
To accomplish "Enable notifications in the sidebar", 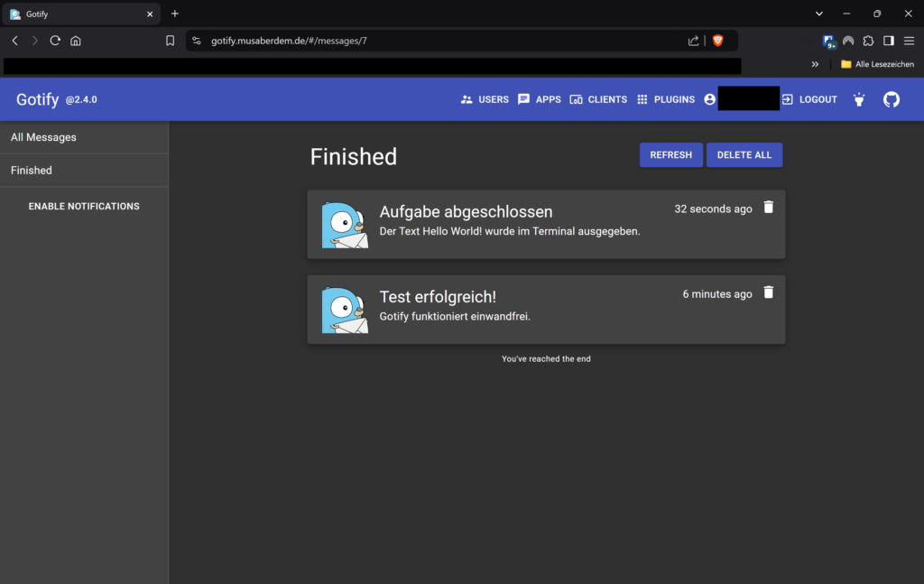I will coord(84,207).
